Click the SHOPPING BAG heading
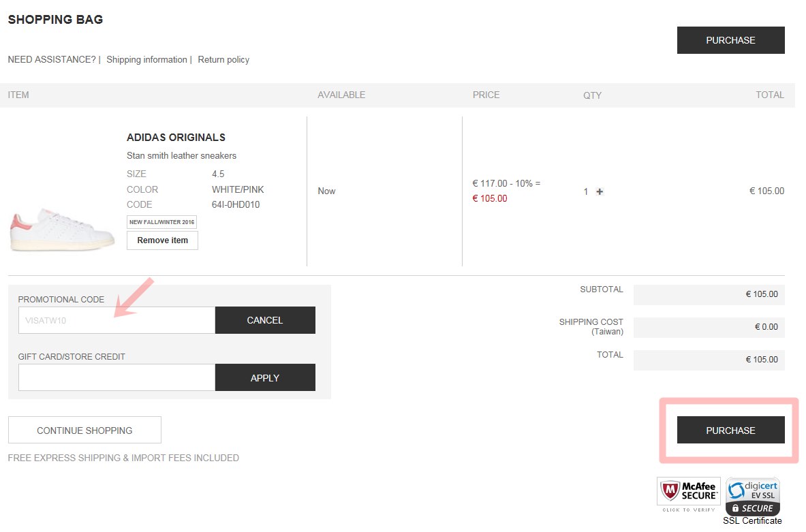The width and height of the screenshot is (806, 532). [55, 20]
